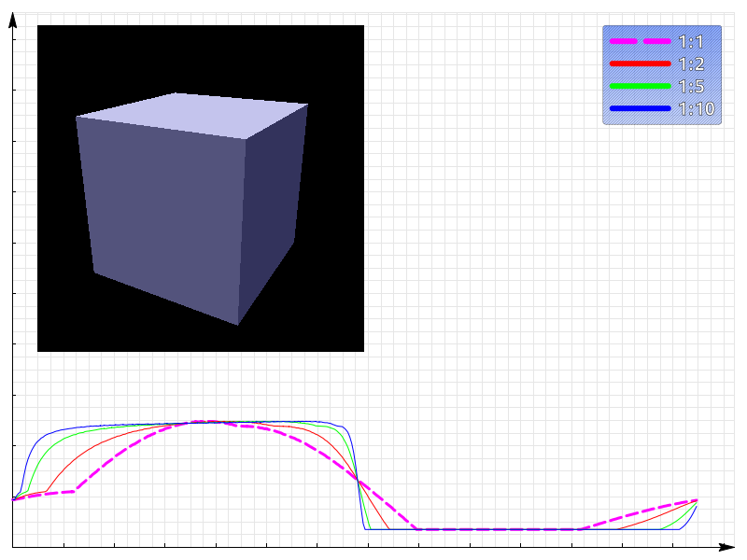
Task: Select the 1:1 legend label
Action: tap(691, 42)
